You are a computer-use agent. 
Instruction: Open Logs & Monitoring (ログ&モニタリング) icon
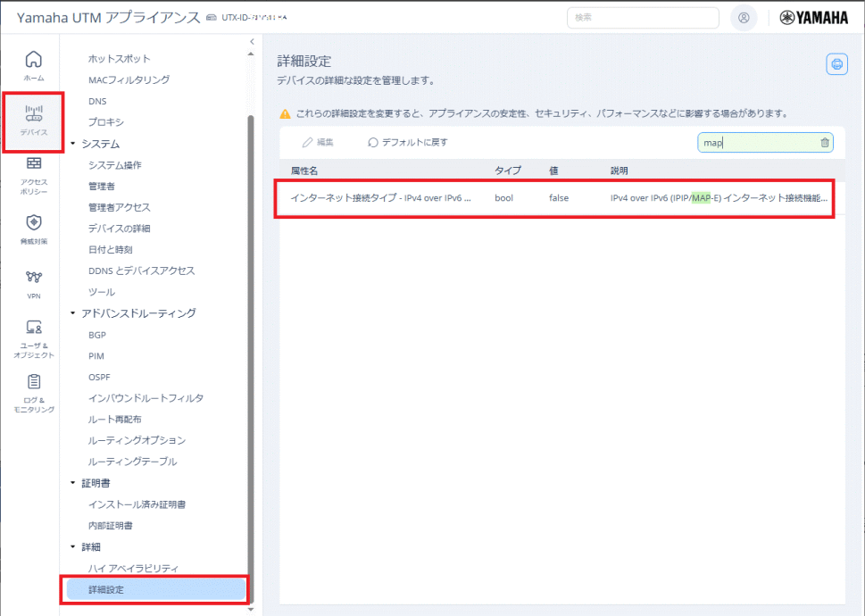click(x=33, y=383)
